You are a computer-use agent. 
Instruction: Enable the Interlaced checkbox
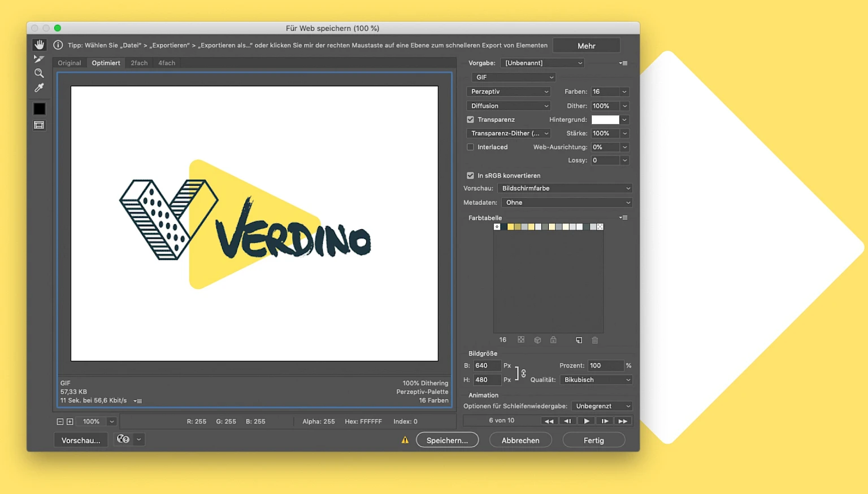point(470,147)
